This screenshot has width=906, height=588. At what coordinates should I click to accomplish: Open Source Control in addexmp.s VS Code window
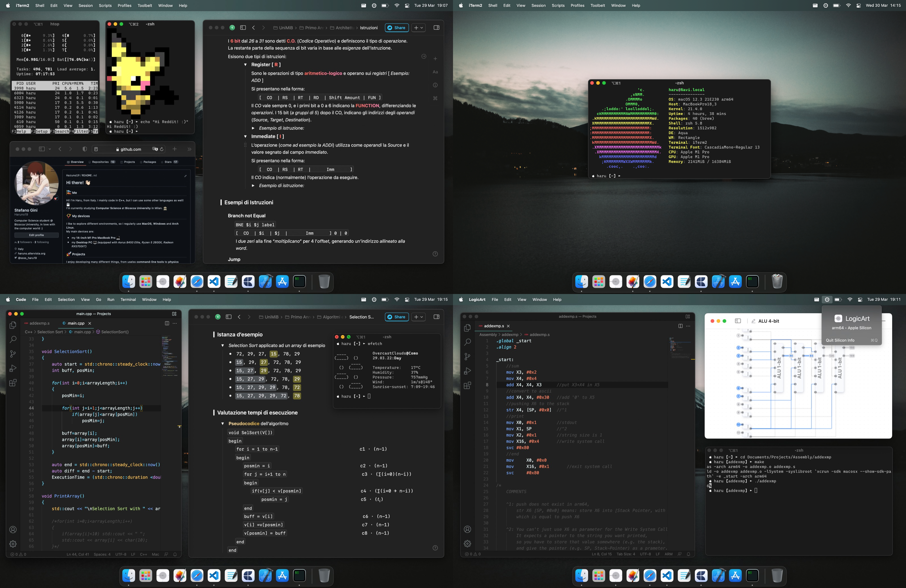467,357
